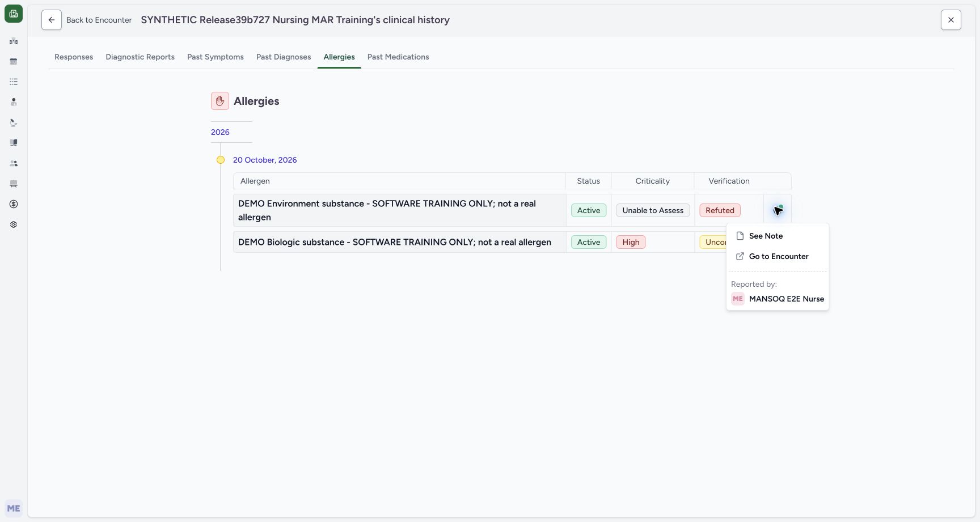Choose Go to Encounter from the popup menu
980x522 pixels.
click(778, 256)
